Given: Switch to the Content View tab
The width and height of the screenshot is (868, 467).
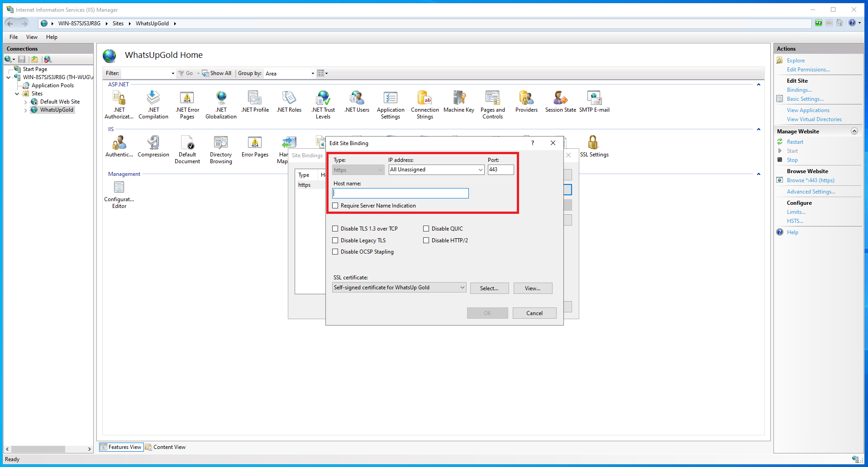Looking at the screenshot, I should (x=166, y=447).
